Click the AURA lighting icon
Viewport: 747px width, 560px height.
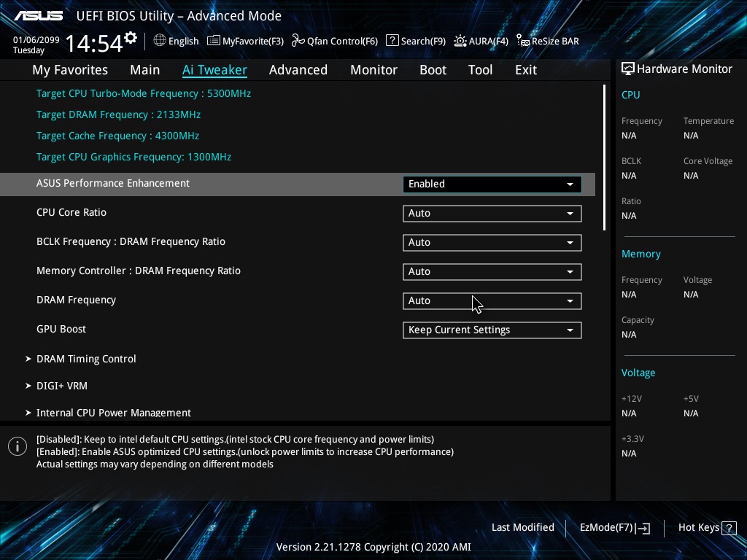click(x=460, y=41)
